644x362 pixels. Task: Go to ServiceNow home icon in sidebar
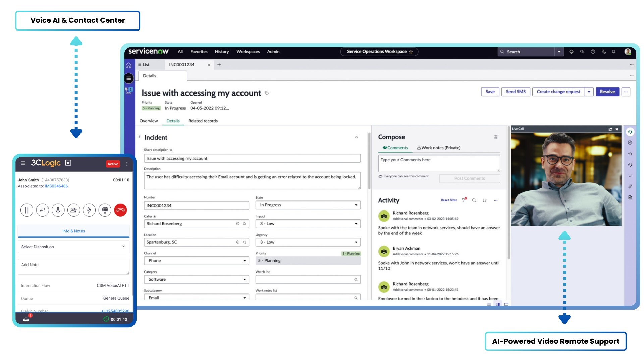pyautogui.click(x=128, y=65)
